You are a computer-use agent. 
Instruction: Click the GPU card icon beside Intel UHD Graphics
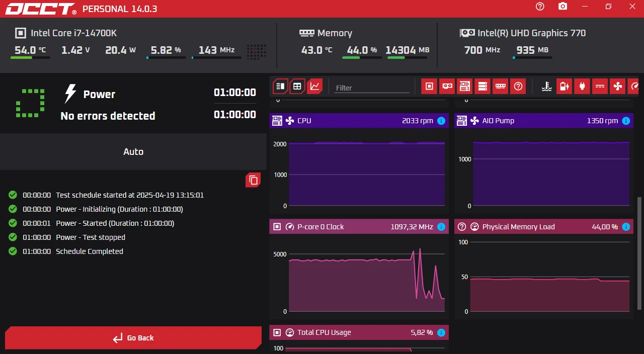467,33
